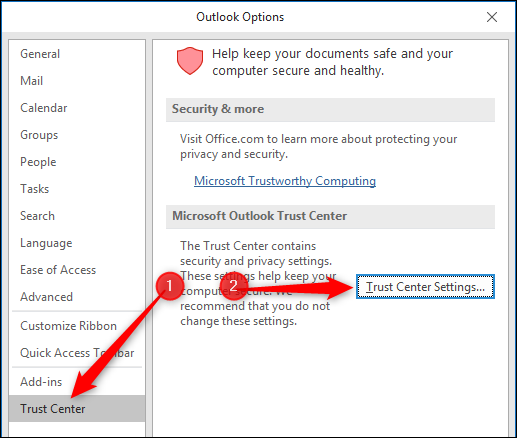Click 'Visit Office.com to learn more' text
The image size is (517, 438).
[318, 146]
